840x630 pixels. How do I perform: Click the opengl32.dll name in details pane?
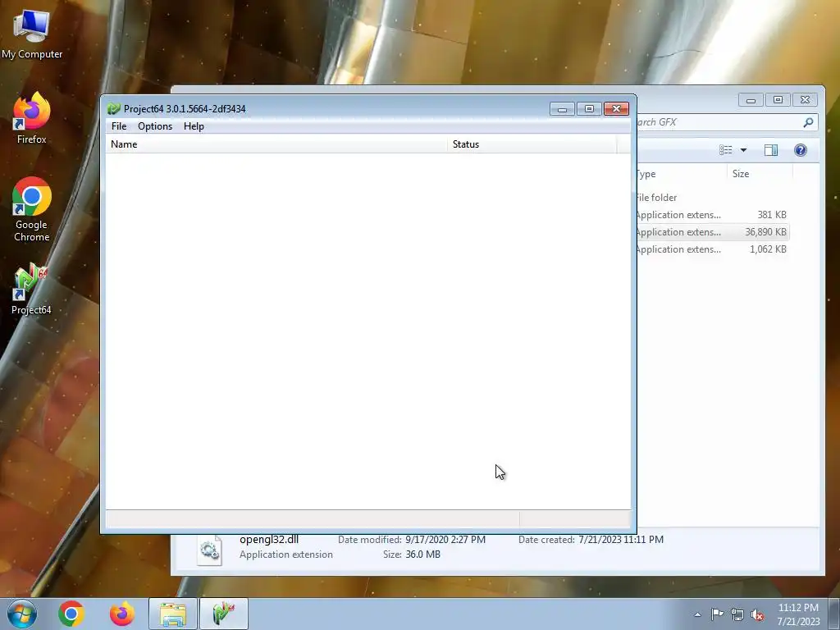point(269,540)
